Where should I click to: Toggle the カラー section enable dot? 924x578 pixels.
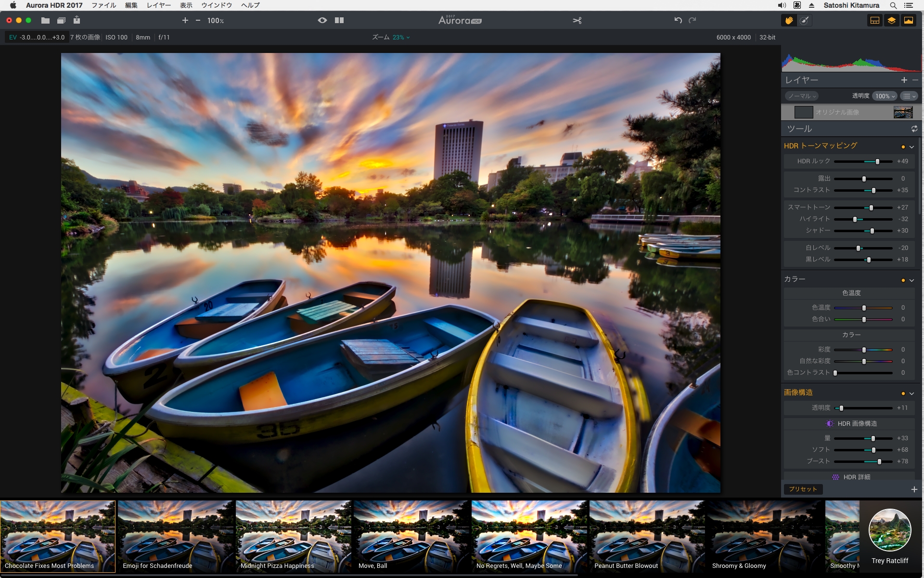click(903, 280)
